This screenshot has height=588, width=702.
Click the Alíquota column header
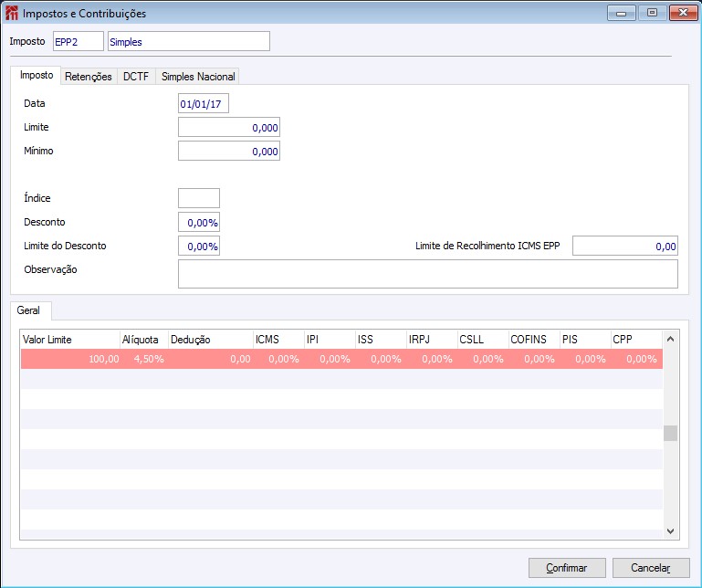click(144, 340)
